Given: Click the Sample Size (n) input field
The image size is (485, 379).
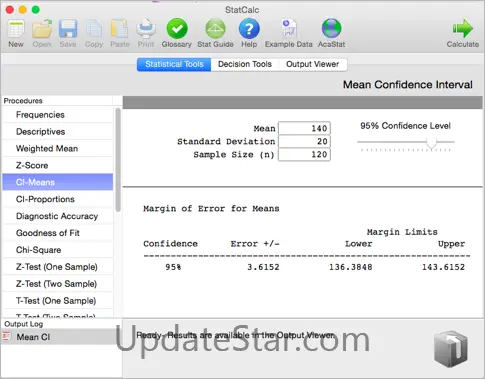Looking at the screenshot, I should 304,154.
